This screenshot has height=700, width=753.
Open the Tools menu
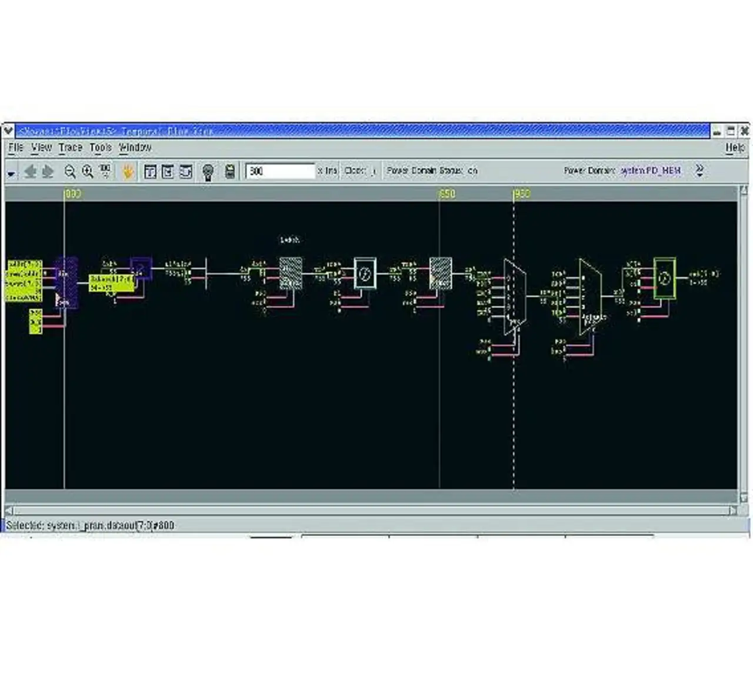101,148
